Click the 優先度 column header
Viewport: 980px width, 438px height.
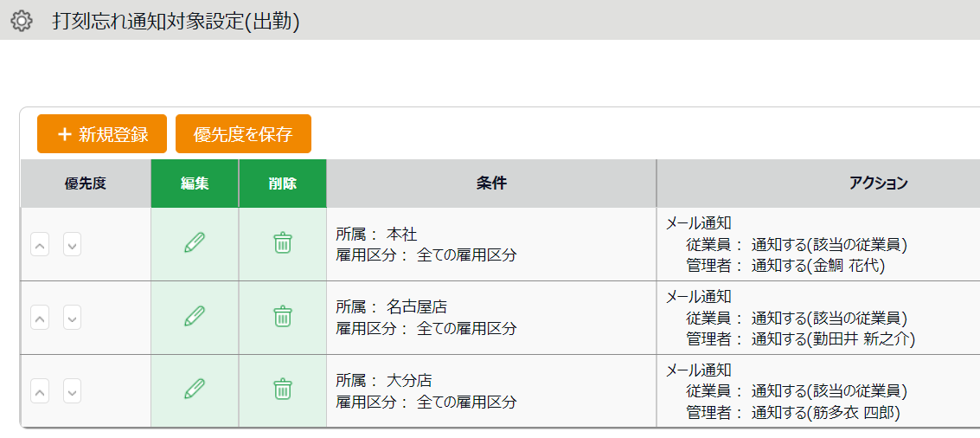(x=86, y=184)
